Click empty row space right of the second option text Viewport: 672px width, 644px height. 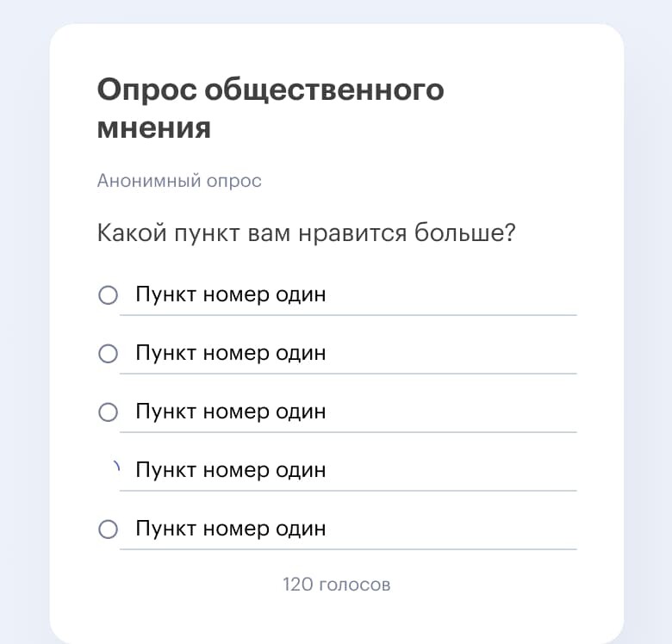point(450,353)
